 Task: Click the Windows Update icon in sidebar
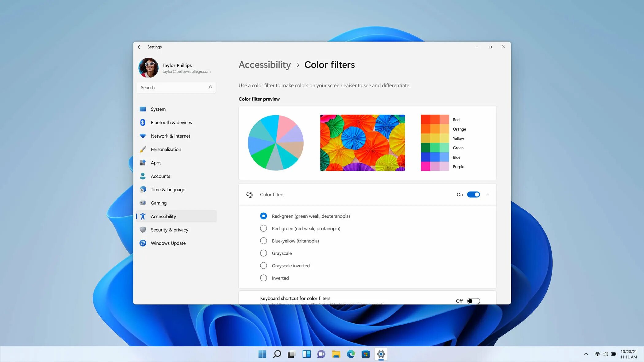pos(142,243)
